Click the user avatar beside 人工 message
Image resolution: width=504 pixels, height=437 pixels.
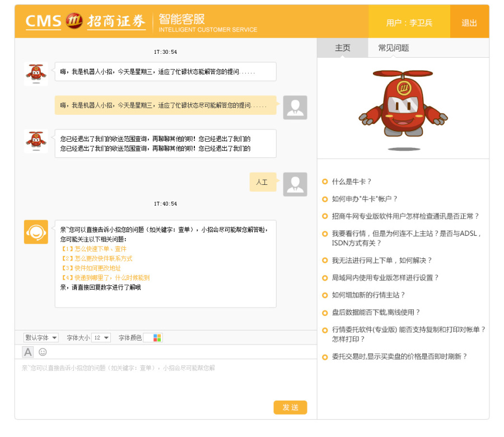295,184
